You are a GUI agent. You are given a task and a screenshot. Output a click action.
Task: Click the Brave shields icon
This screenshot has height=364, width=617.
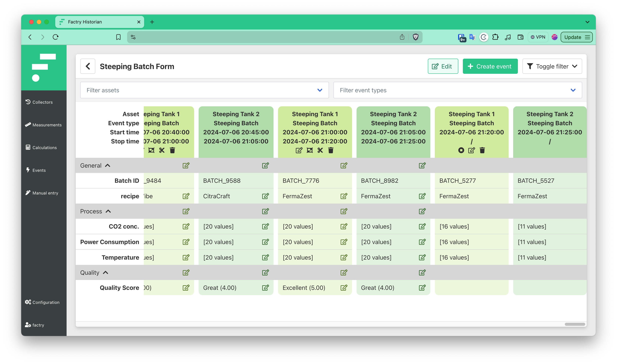click(x=415, y=37)
